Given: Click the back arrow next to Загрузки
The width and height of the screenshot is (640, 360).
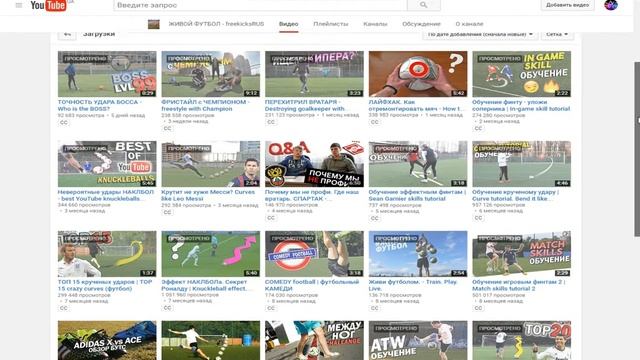Looking at the screenshot, I should coord(67,34).
